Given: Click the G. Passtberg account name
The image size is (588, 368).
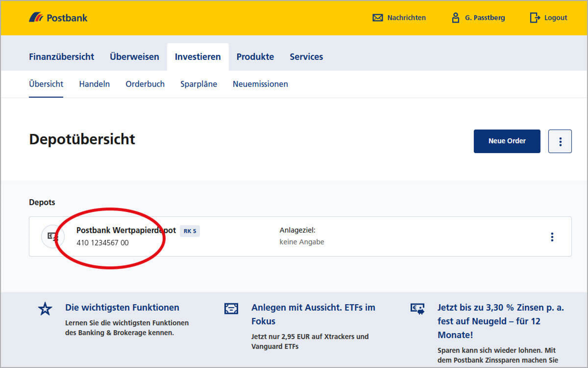Looking at the screenshot, I should click(485, 17).
